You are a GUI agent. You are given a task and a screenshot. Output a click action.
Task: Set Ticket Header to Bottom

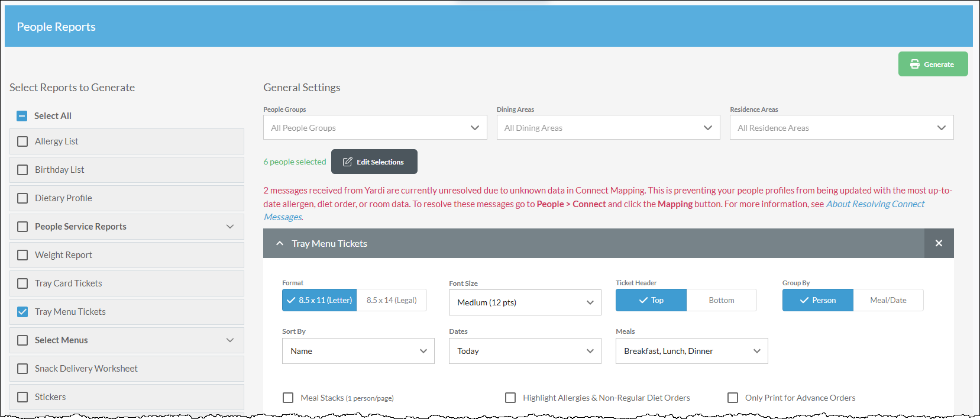click(722, 300)
